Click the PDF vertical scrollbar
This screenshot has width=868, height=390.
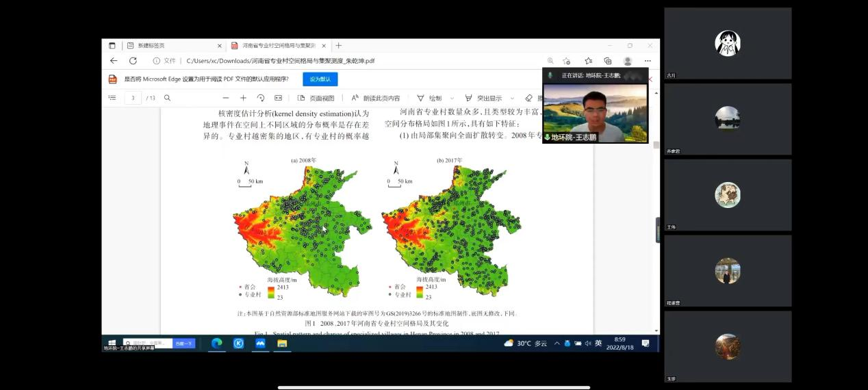tap(656, 205)
